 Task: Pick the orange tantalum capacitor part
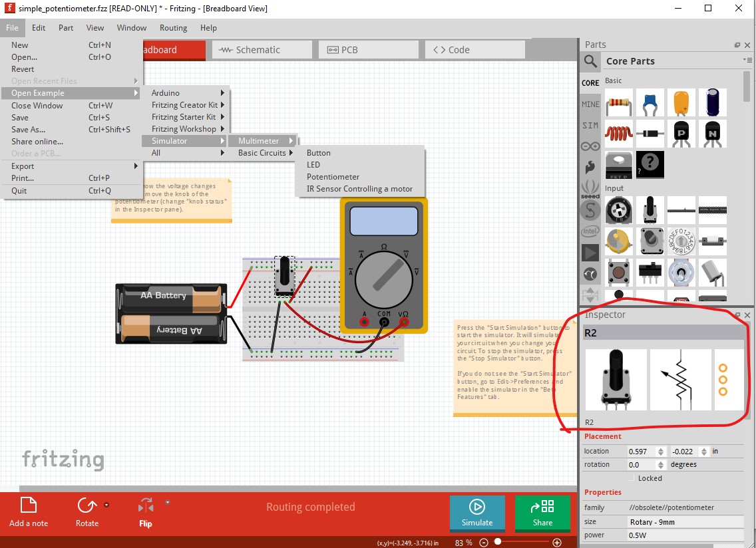[681, 102]
